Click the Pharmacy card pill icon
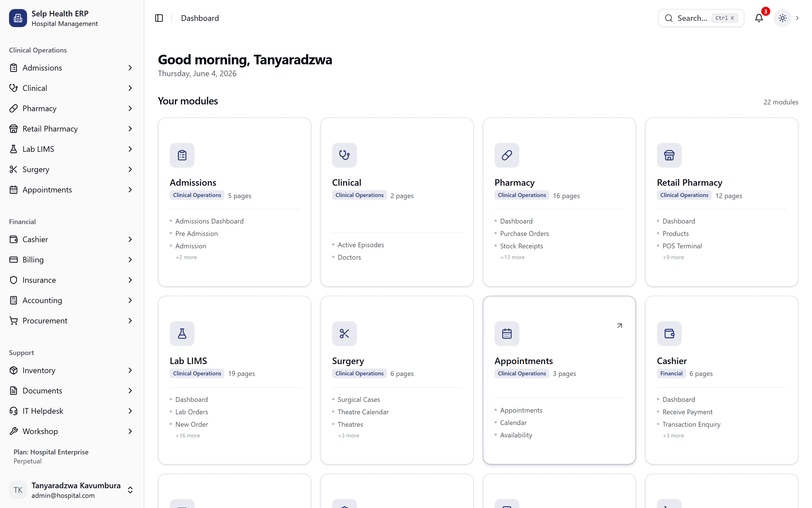Viewport: 812px width, 508px height. pos(507,155)
